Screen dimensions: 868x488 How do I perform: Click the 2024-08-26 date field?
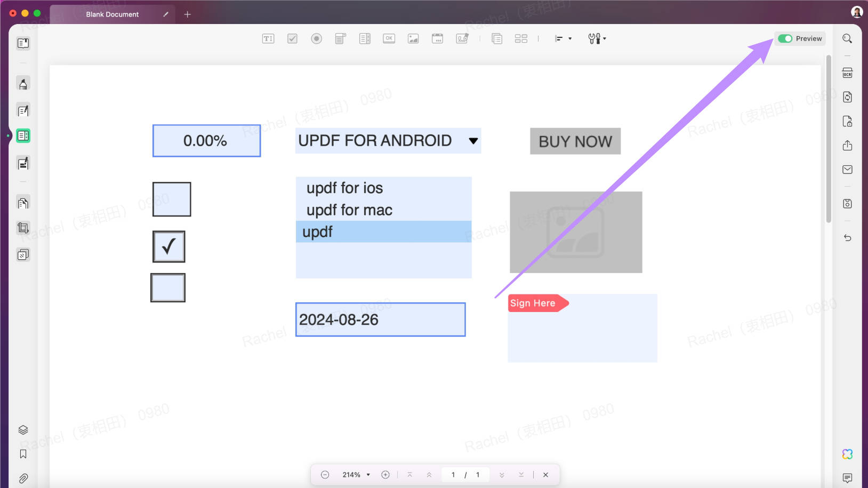click(x=381, y=319)
